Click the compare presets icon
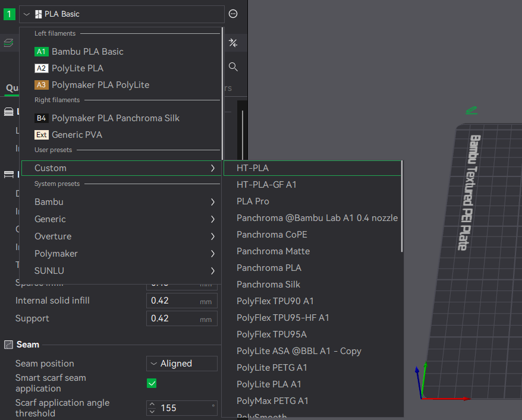Image resolution: width=522 pixels, height=420 pixels. tap(233, 43)
